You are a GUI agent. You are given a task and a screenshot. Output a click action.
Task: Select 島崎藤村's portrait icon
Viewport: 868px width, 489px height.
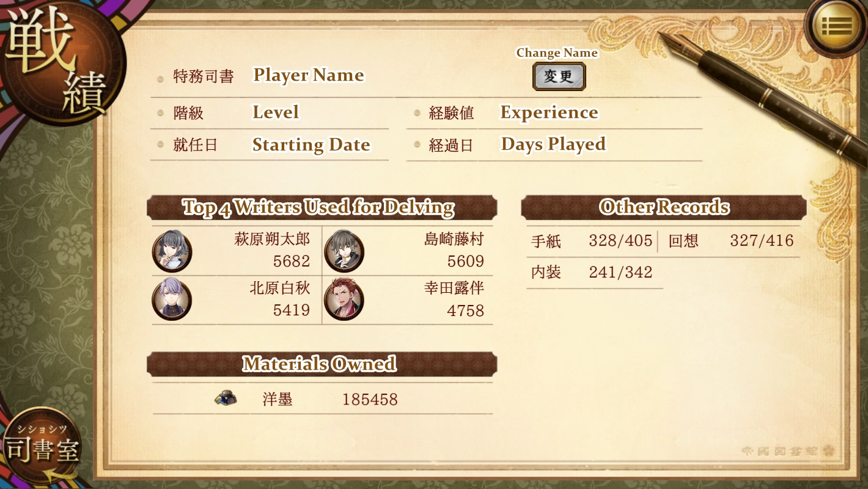tap(344, 251)
